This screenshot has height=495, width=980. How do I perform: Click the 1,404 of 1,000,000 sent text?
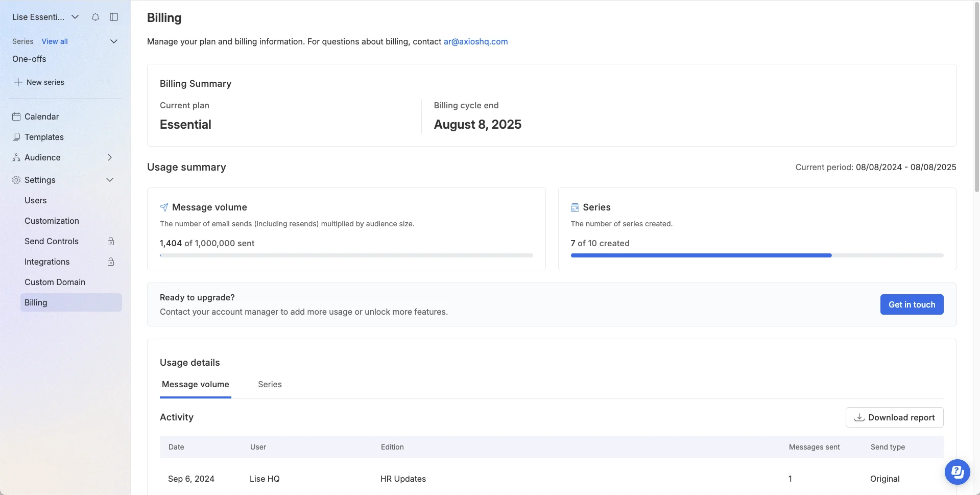(207, 243)
